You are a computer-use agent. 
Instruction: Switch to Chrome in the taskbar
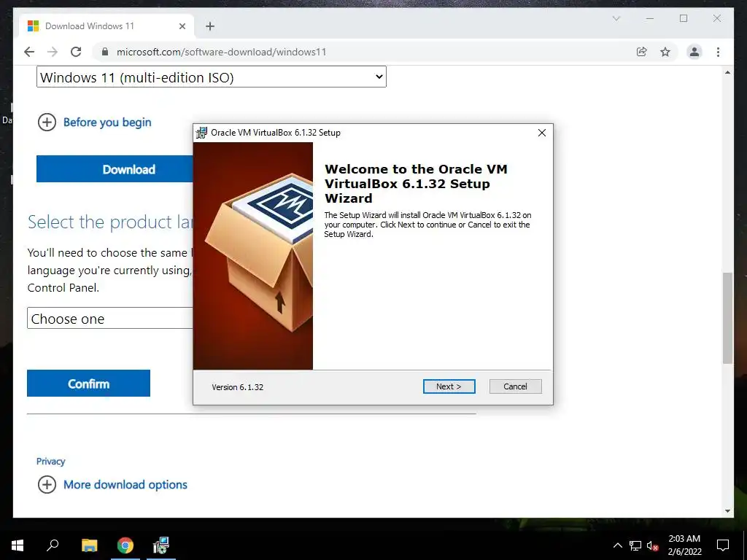pyautogui.click(x=125, y=545)
